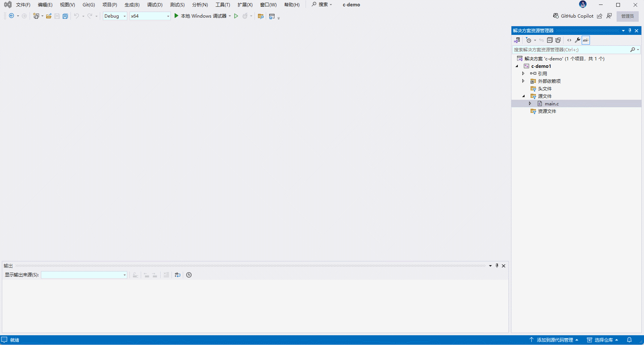
Task: Open the Debug configuration dropdown
Action: pyautogui.click(x=115, y=16)
